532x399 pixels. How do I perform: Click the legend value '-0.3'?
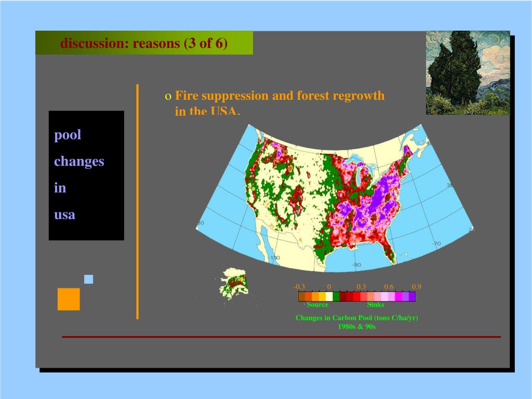click(x=299, y=287)
